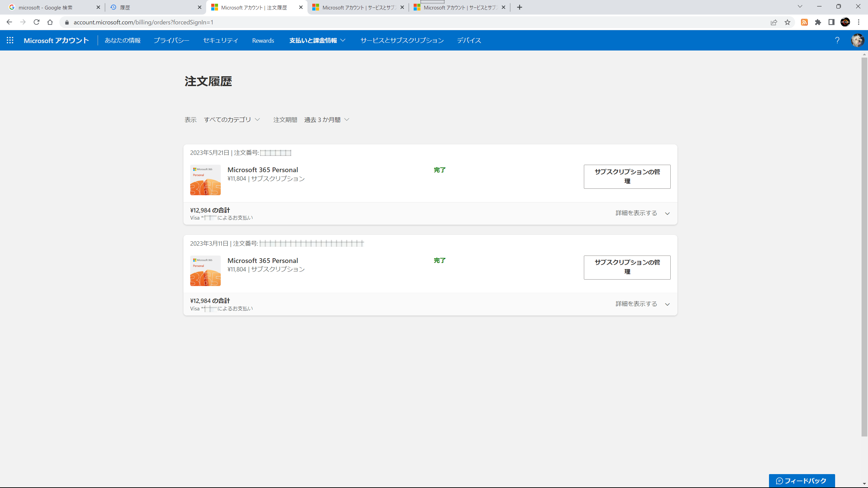This screenshot has height=488, width=868.
Task: Open the tab search dropdown
Action: (800, 6)
